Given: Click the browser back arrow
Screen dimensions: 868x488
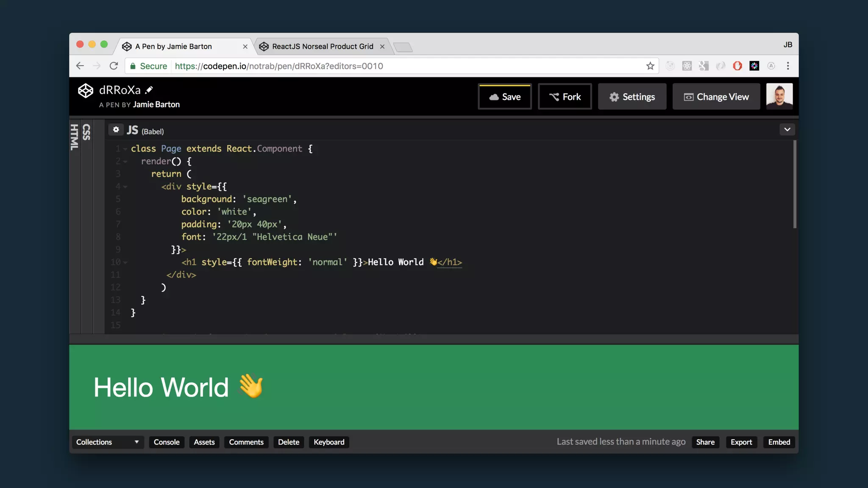Looking at the screenshot, I should (80, 66).
